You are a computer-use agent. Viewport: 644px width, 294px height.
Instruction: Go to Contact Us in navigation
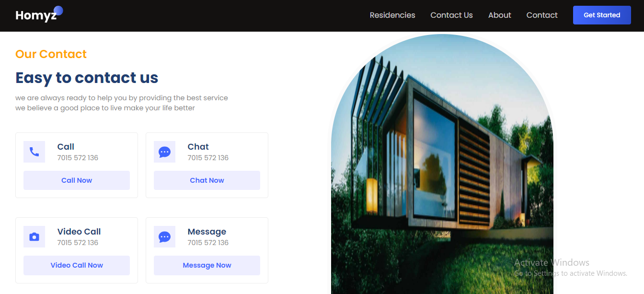pyautogui.click(x=451, y=15)
